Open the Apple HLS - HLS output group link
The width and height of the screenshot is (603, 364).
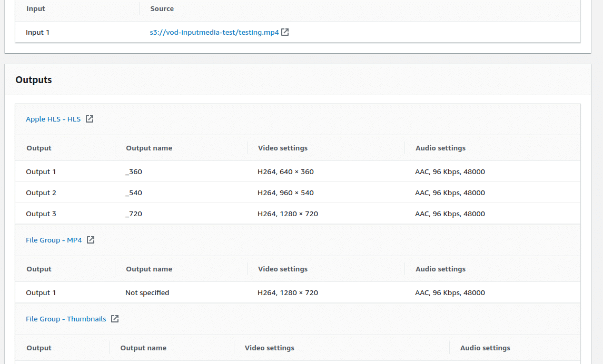pyautogui.click(x=53, y=119)
